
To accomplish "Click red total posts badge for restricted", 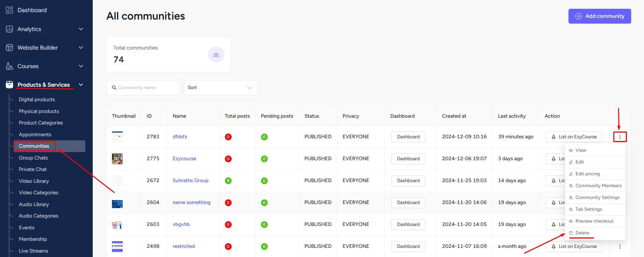I will [228, 247].
